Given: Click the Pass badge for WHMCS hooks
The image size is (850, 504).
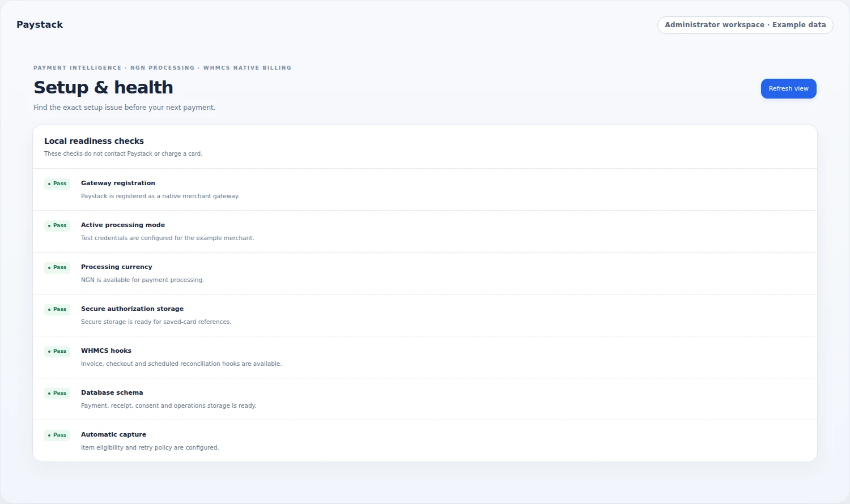Looking at the screenshot, I should tap(57, 351).
